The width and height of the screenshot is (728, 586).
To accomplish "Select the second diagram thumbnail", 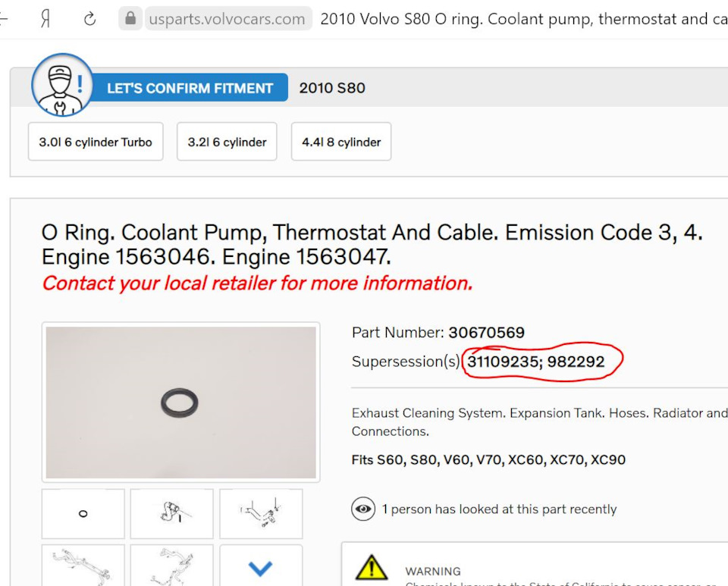I will (x=171, y=513).
